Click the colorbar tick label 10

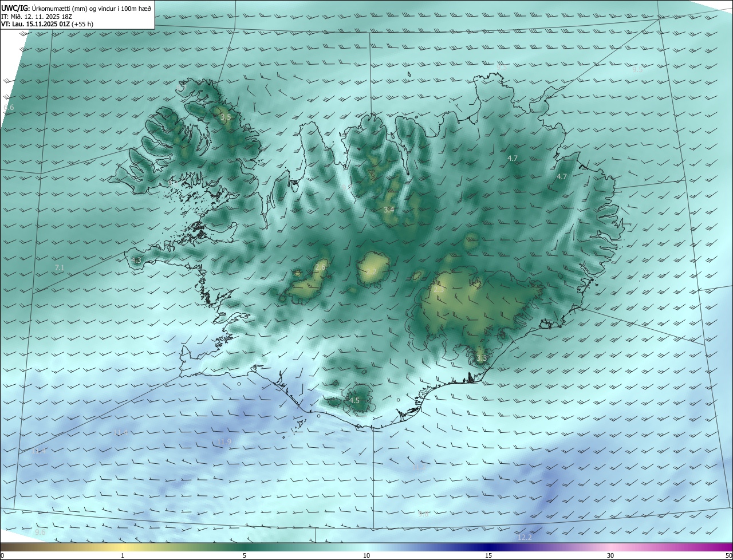[366, 555]
